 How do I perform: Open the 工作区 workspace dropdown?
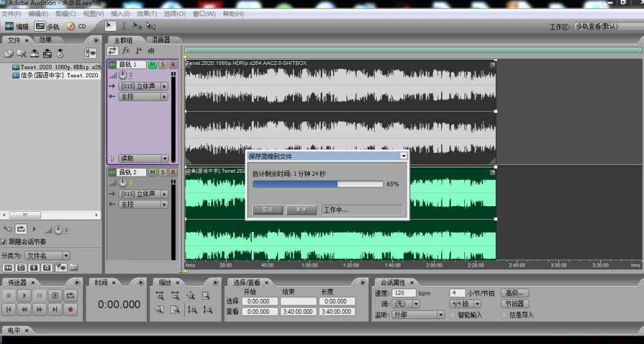tap(609, 26)
